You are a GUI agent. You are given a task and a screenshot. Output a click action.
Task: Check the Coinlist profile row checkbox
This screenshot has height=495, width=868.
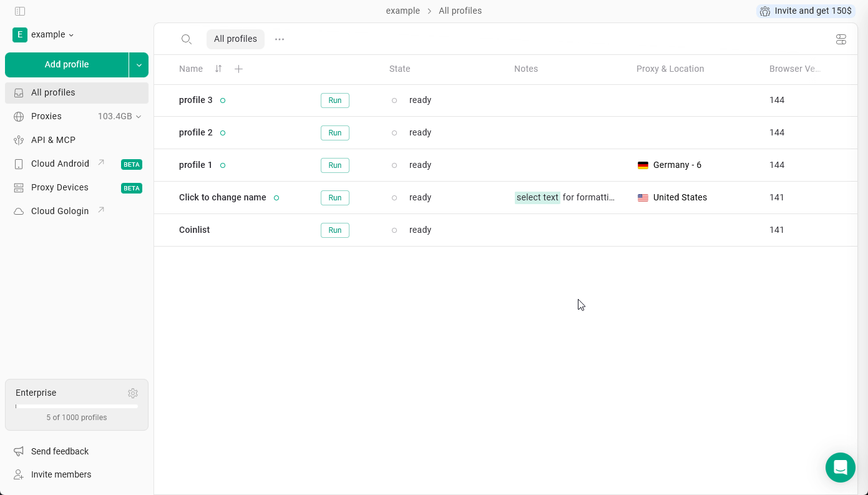tap(167, 230)
